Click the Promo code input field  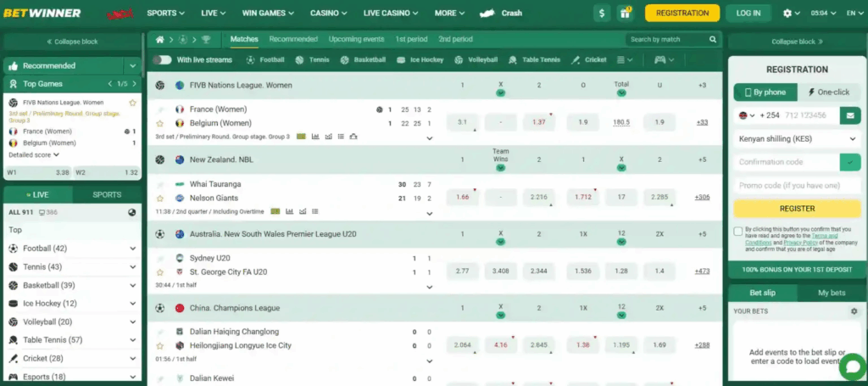coord(797,186)
